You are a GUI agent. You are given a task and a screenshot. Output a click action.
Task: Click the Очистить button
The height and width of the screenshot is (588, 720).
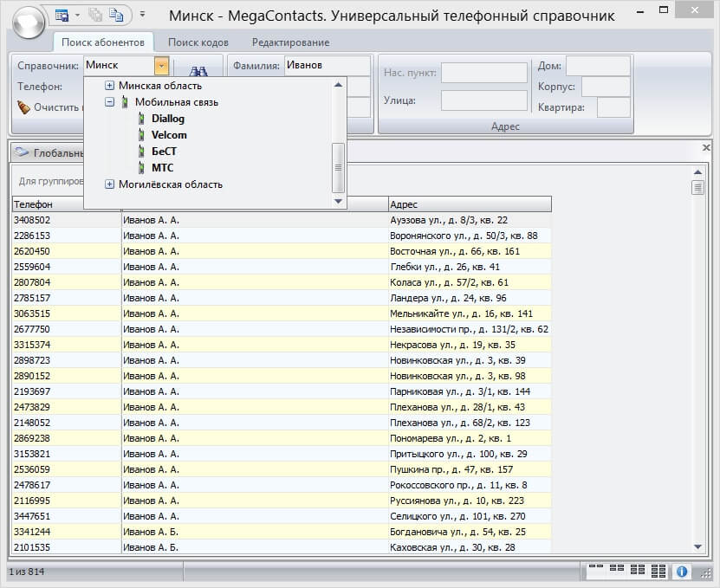coord(49,108)
